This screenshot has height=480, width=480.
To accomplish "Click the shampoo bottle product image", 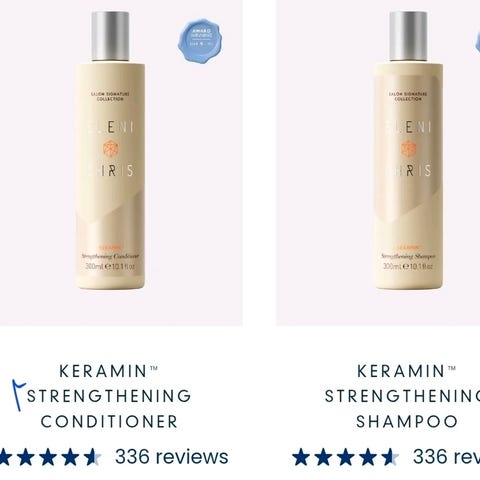I will (x=408, y=150).
